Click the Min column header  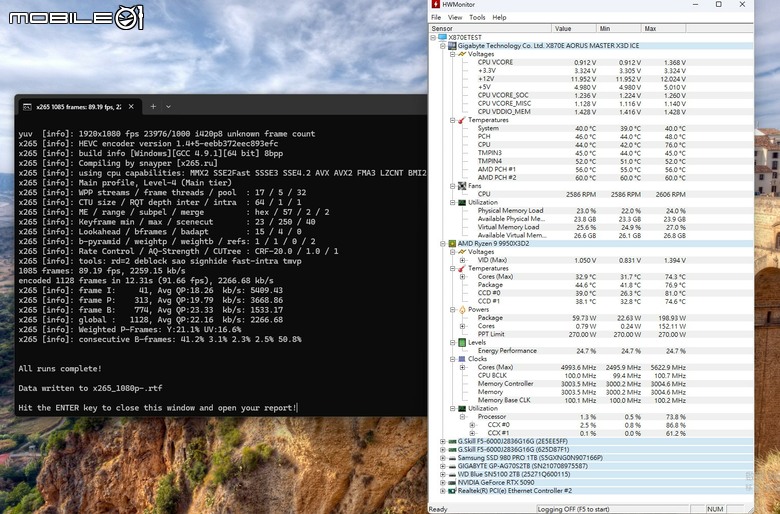(618, 29)
